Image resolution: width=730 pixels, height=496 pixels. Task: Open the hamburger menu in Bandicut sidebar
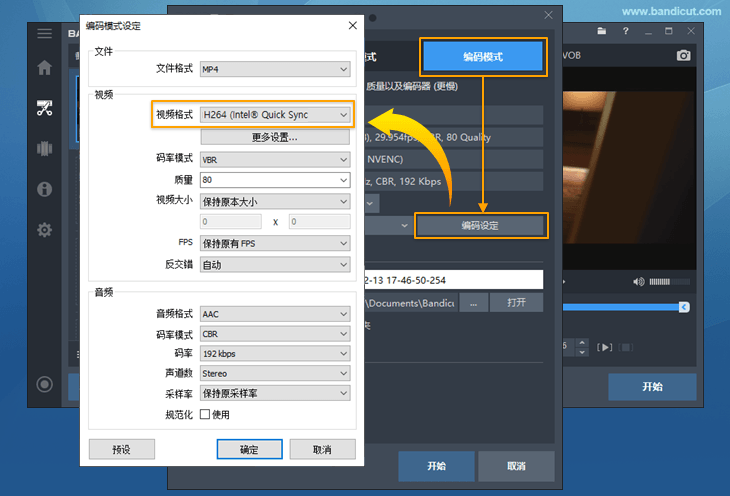tap(45, 33)
